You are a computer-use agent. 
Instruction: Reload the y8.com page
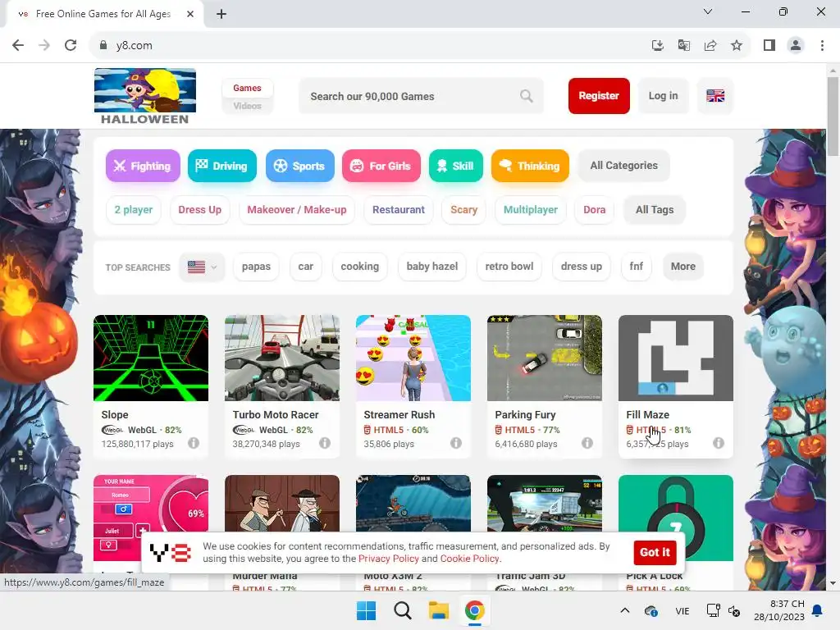(x=71, y=46)
